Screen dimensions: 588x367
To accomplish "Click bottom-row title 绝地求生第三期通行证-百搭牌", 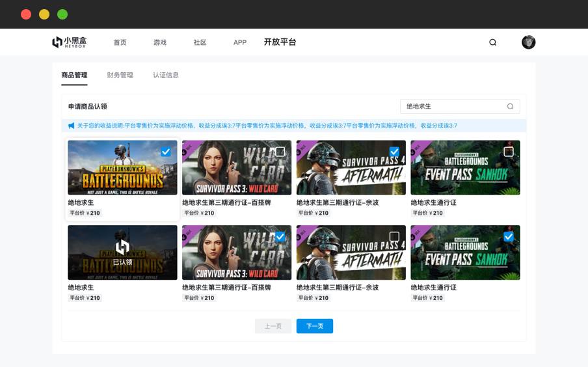I will click(x=226, y=288).
